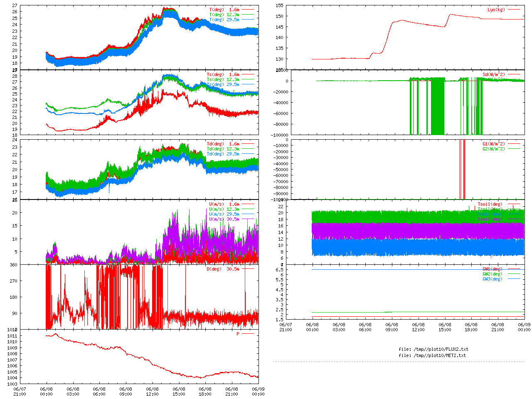This screenshot has width=532, height=399.
Task: Click the "file: /tmp//plot10/FLUX2.txt" text
Action: coord(433,349)
